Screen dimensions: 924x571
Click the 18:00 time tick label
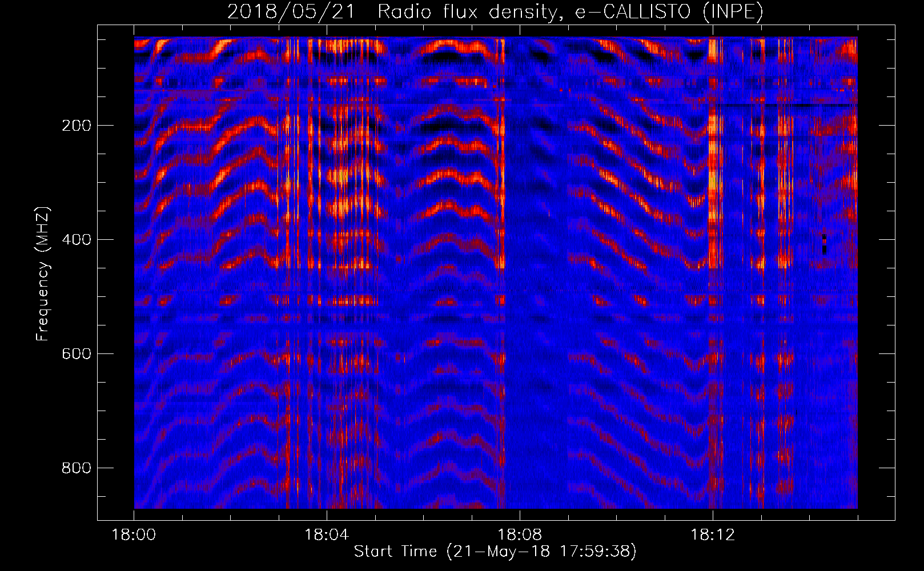pos(134,535)
